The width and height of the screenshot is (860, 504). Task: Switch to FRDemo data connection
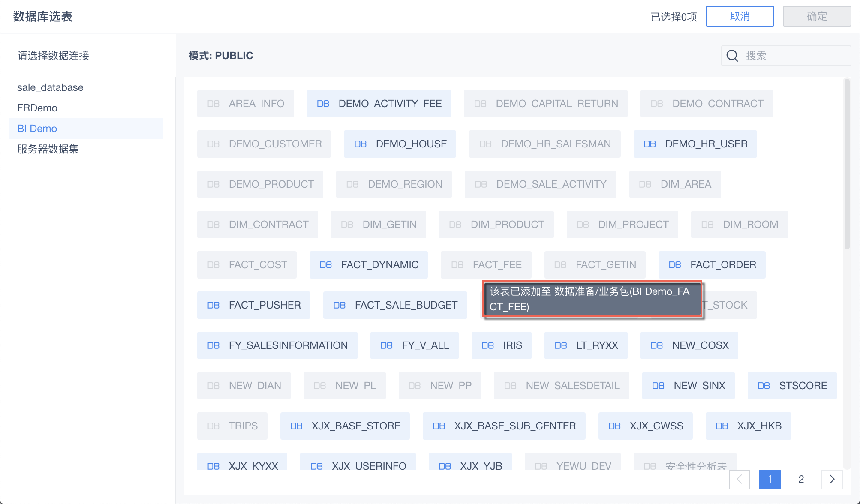coord(37,108)
